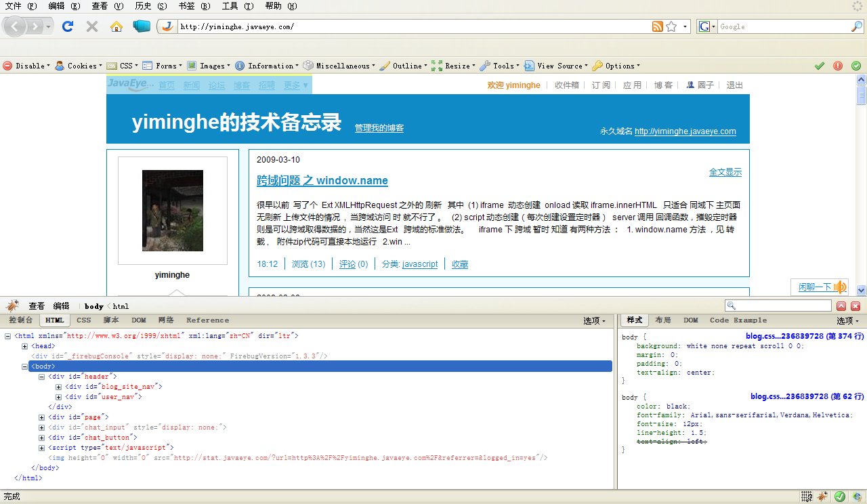The image size is (867, 504).
Task: Open the Firebug Reference tab
Action: click(x=208, y=320)
